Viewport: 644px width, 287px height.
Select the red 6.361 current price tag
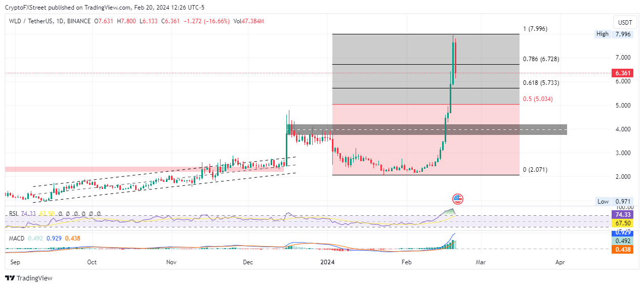click(x=622, y=73)
